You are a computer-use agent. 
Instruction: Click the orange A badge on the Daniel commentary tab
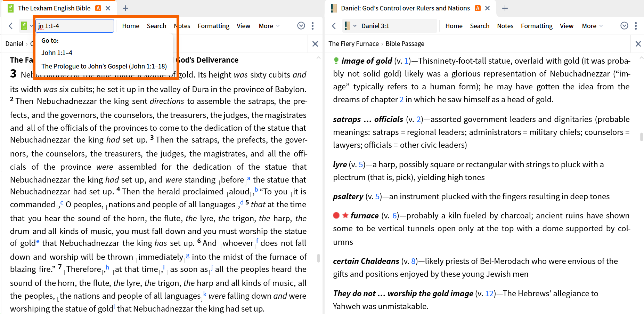point(478,8)
